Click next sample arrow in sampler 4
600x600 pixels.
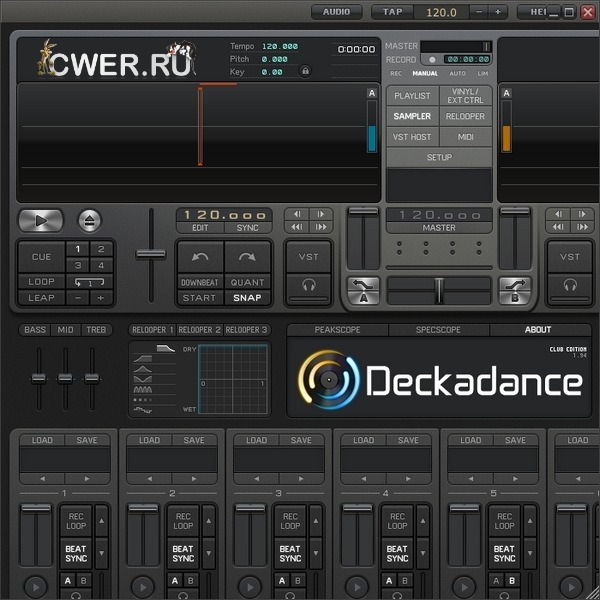(410, 478)
